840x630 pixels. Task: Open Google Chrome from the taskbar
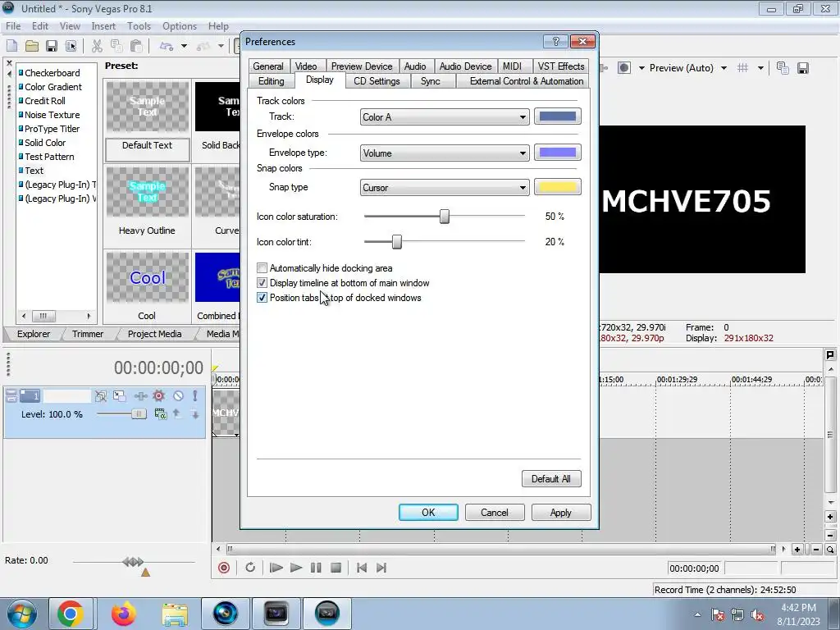click(71, 614)
